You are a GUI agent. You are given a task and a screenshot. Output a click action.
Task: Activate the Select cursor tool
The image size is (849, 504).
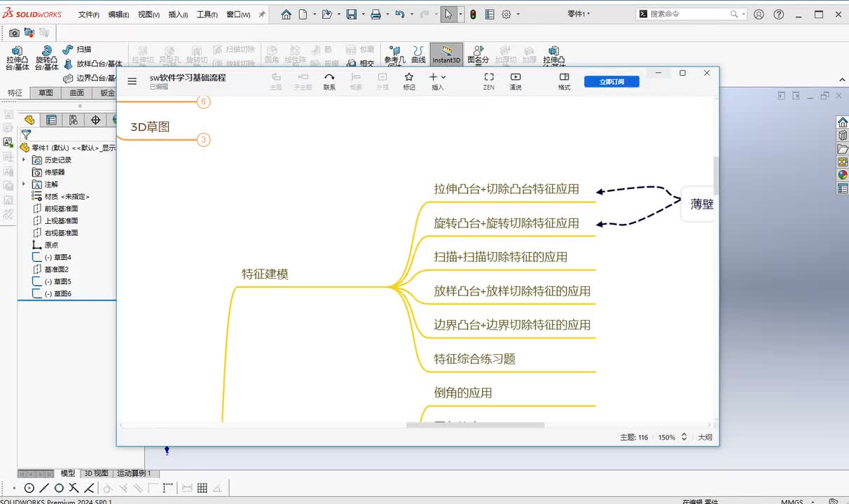448,14
